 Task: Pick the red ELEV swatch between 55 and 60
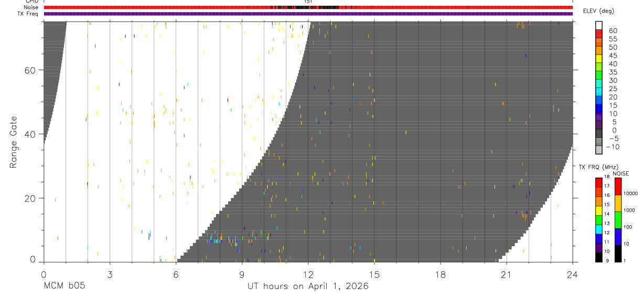599,34
